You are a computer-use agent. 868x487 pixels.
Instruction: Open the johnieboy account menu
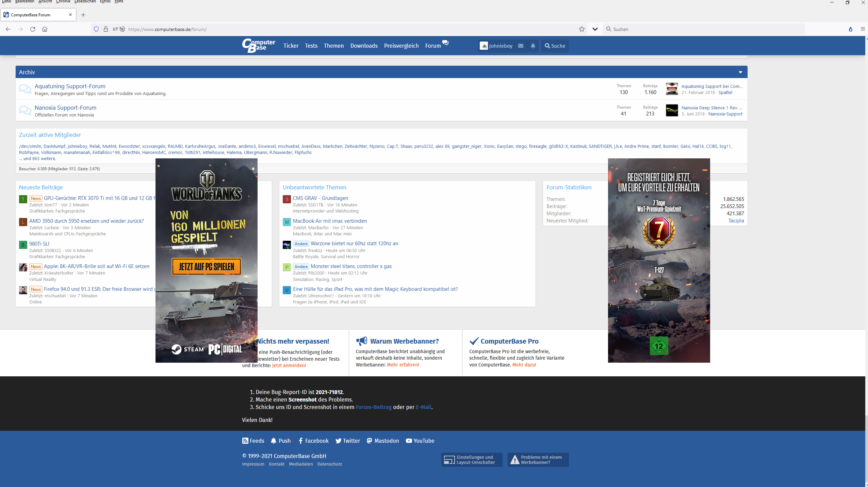(496, 46)
